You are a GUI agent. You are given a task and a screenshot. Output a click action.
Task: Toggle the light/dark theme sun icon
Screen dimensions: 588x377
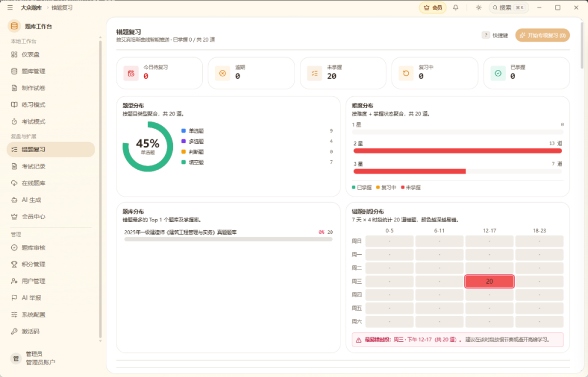pos(479,8)
